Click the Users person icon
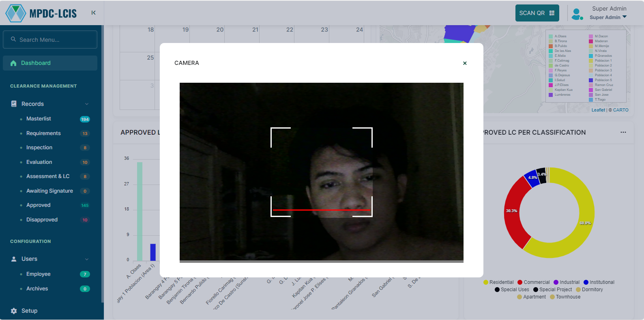The width and height of the screenshot is (644, 320). pyautogui.click(x=14, y=259)
